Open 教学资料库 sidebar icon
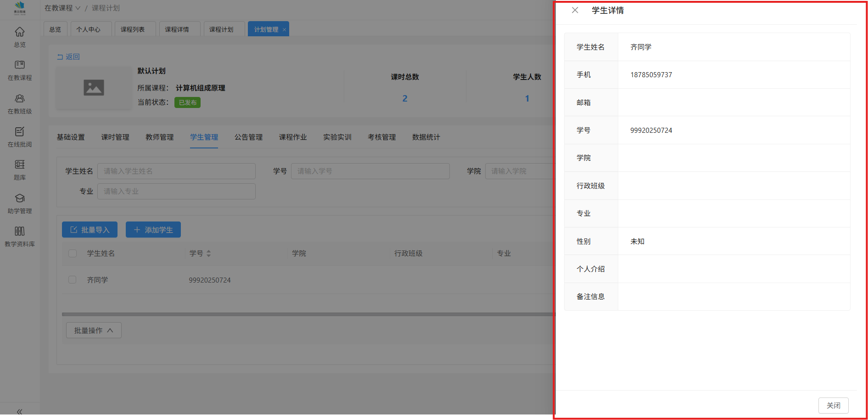Viewport: 868px width, 420px height. (19, 232)
